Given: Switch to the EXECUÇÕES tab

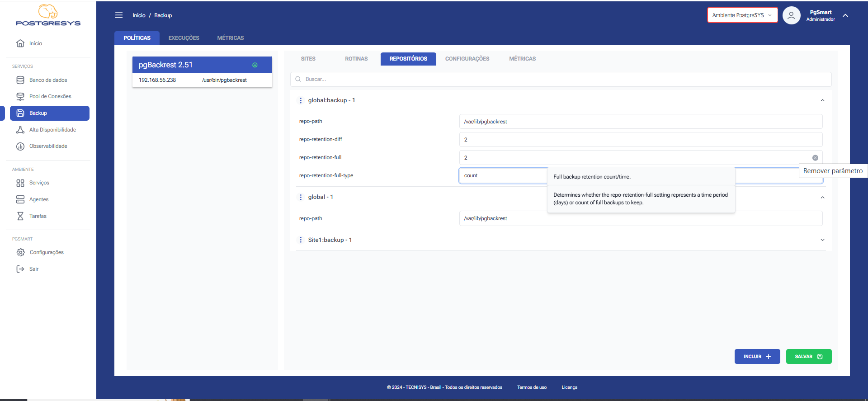Looking at the screenshot, I should [x=184, y=38].
